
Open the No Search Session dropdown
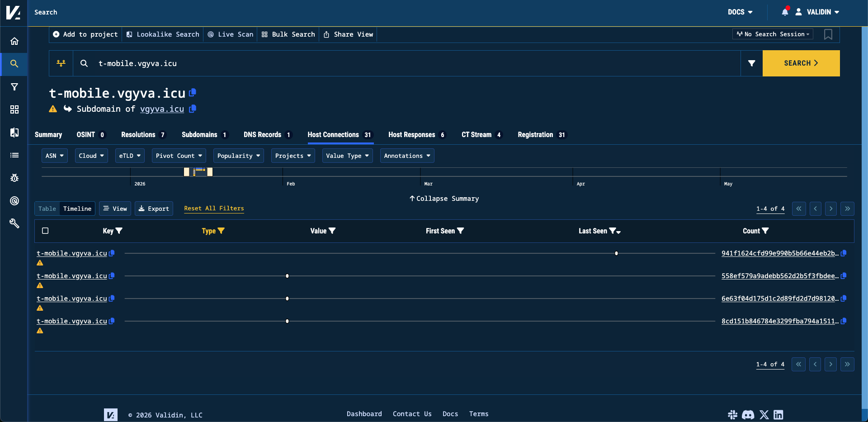773,34
